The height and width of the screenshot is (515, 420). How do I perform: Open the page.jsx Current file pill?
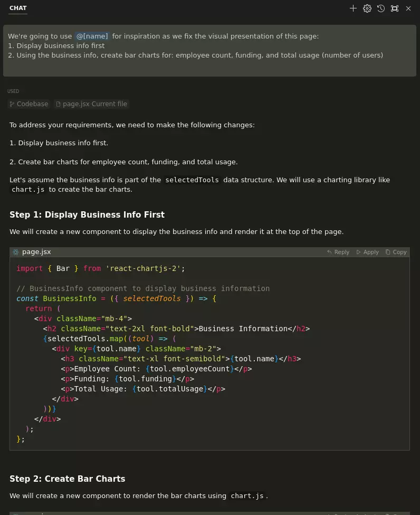[91, 104]
